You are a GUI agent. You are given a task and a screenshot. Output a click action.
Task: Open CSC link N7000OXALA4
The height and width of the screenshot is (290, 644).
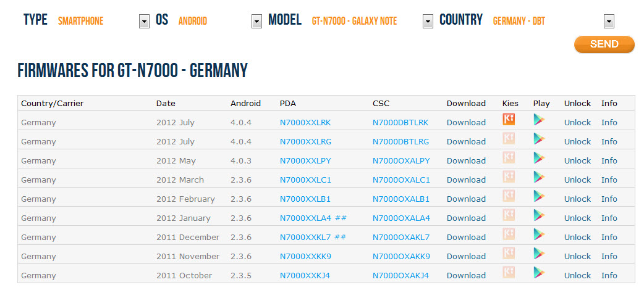pos(401,218)
